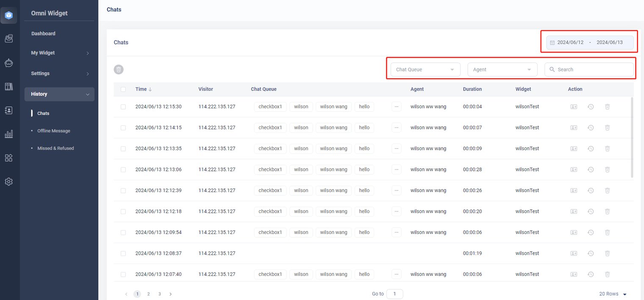Expand the 20 Rows page size selector
Viewport: 644px width, 300px height.
point(613,294)
